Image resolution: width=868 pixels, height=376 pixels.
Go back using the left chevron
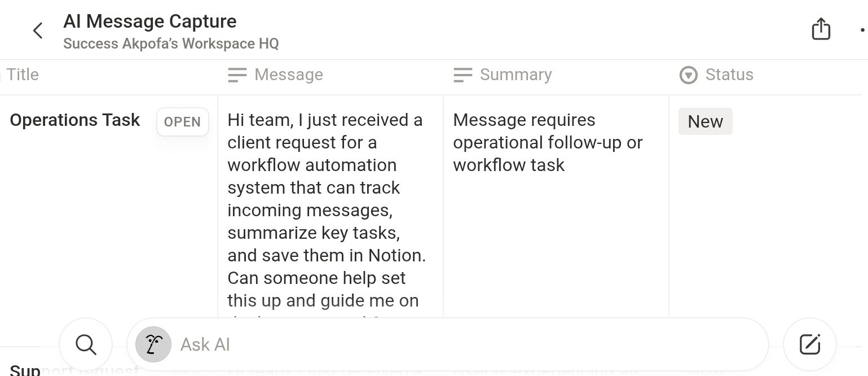coord(38,30)
